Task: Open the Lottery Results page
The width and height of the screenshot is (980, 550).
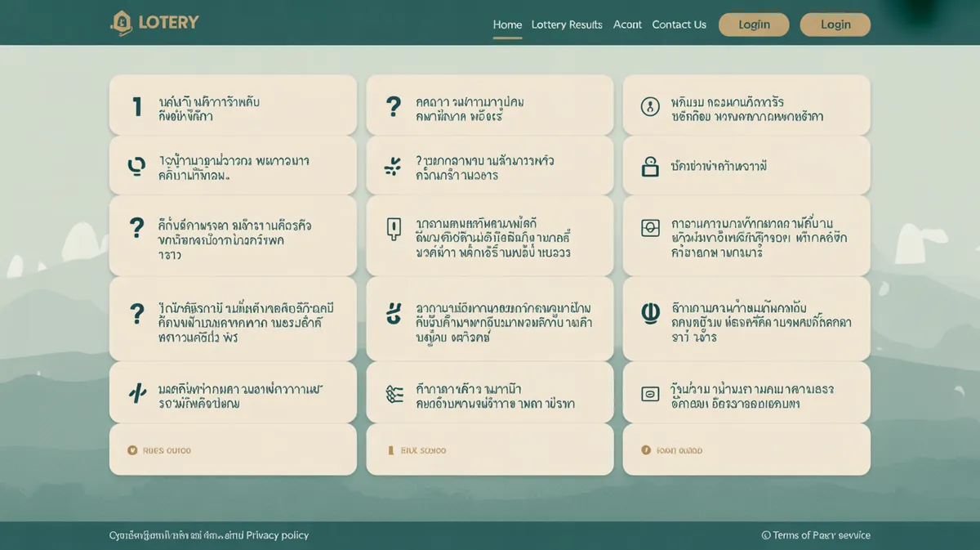Action: [x=567, y=25]
